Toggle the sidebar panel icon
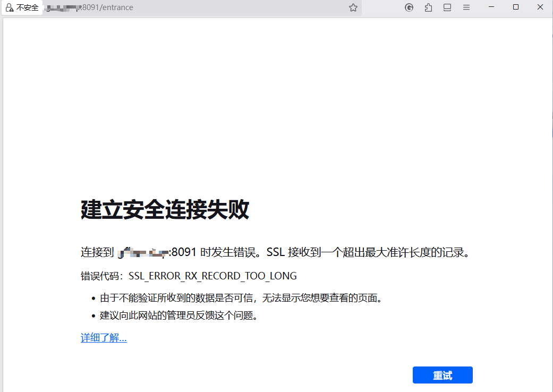The image size is (553, 392). pos(447,7)
